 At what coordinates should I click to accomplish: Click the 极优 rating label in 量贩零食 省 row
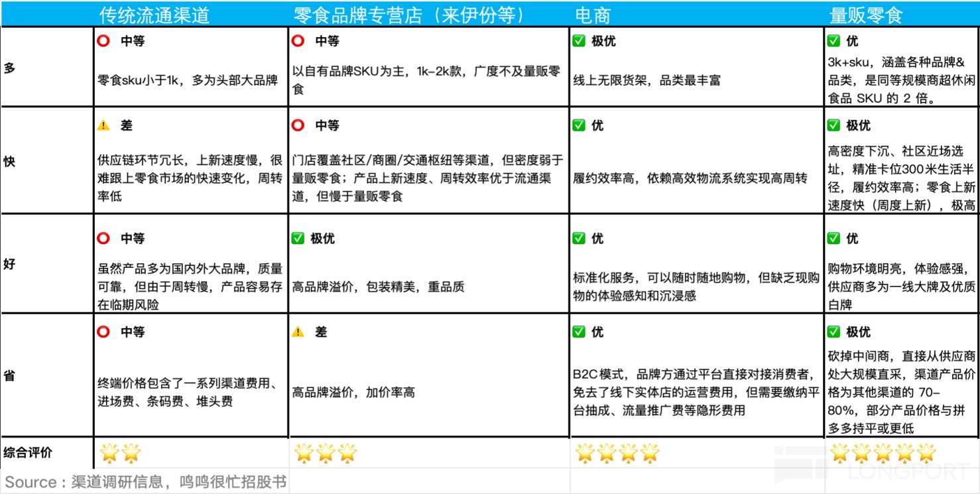tap(859, 332)
